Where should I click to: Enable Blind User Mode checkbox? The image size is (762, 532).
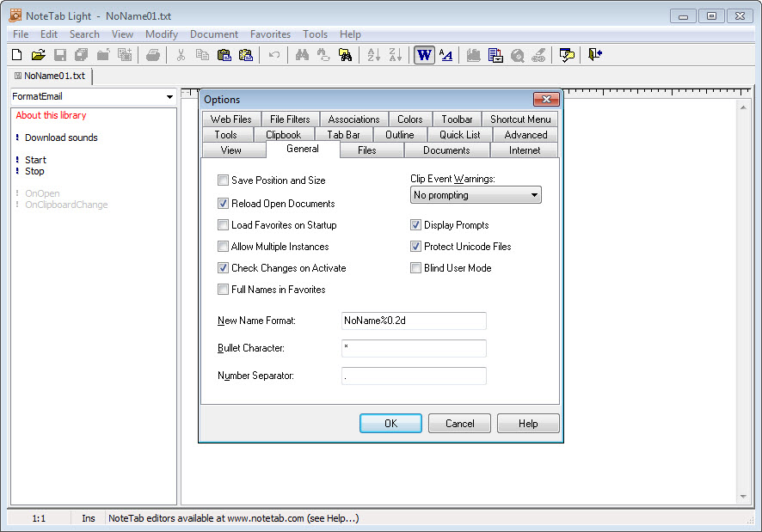pyautogui.click(x=415, y=267)
